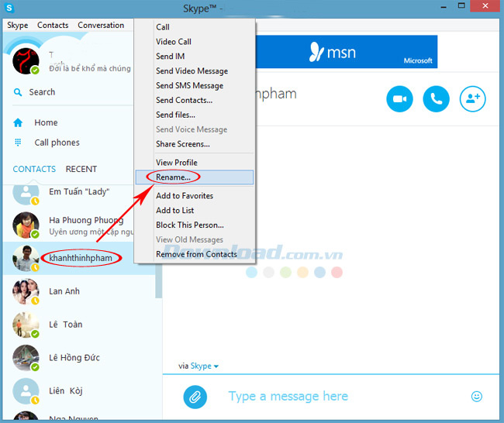The image size is (504, 423).
Task: Select contact khanhthinhpham
Action: tap(81, 258)
